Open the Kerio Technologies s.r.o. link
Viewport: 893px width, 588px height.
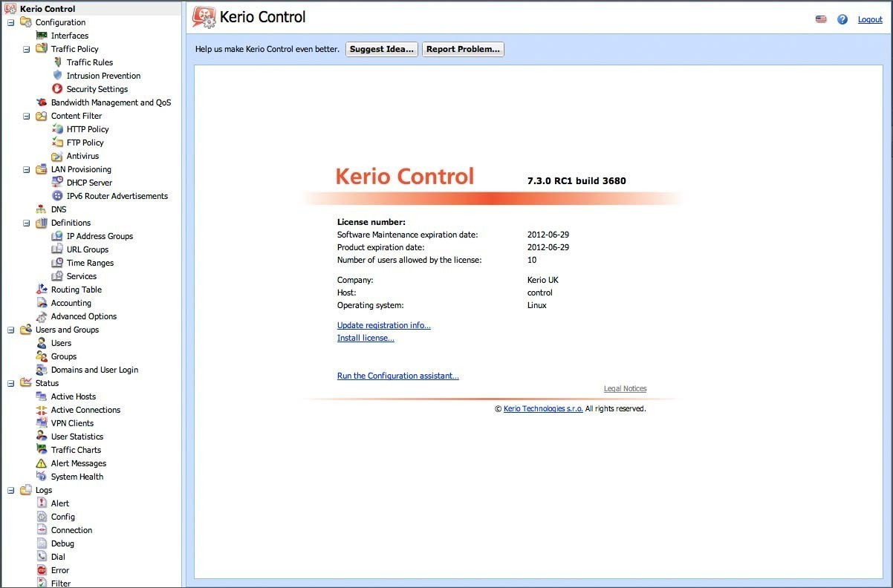click(543, 408)
